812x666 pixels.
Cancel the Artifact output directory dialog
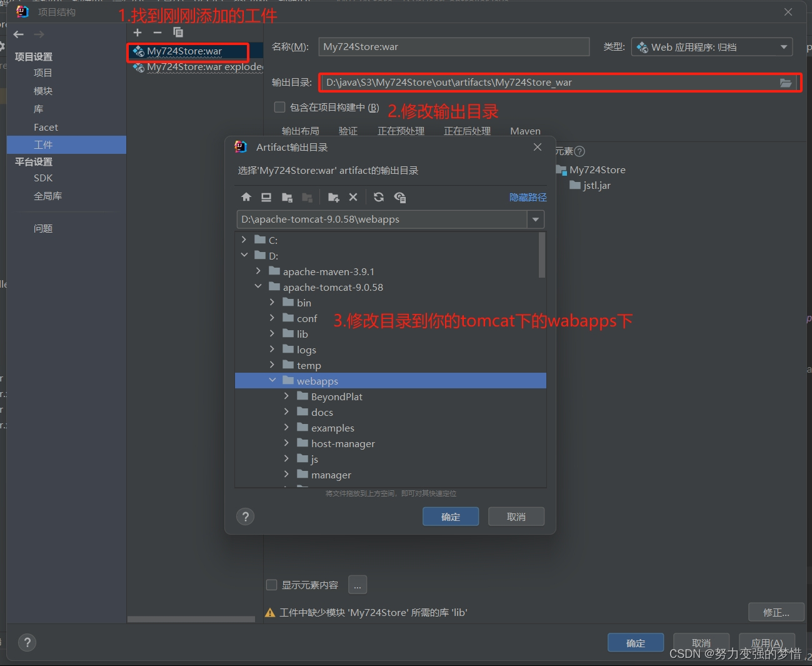coord(516,517)
